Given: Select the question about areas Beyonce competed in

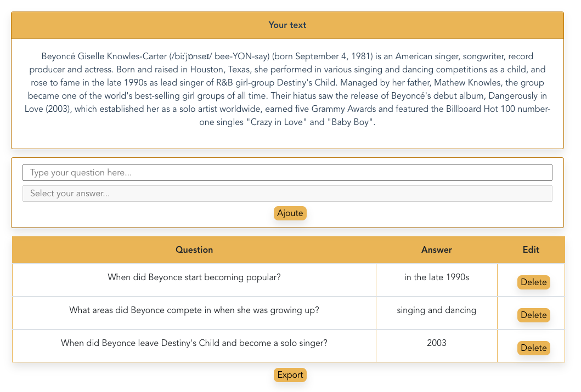Looking at the screenshot, I should [x=194, y=310].
